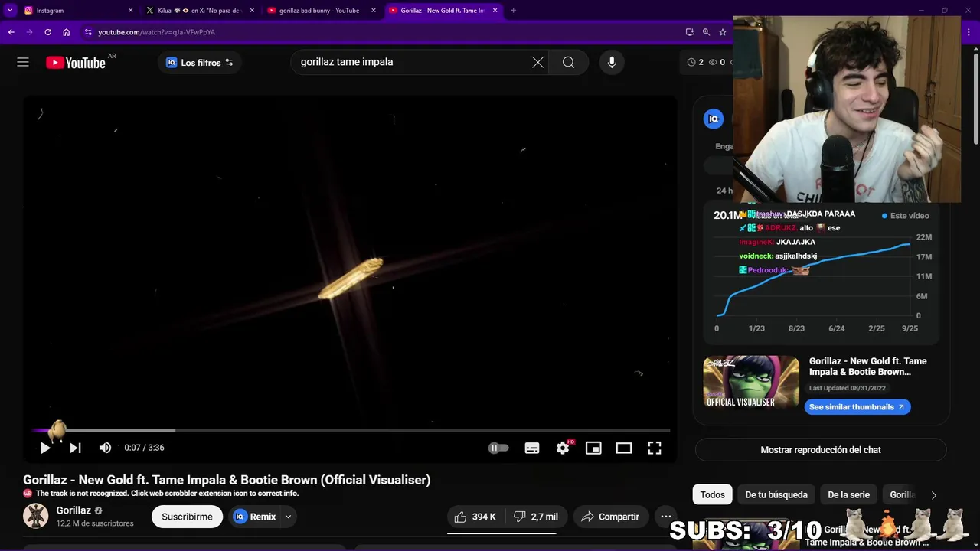Like the video with 394 K
980x551 pixels.
(475, 517)
